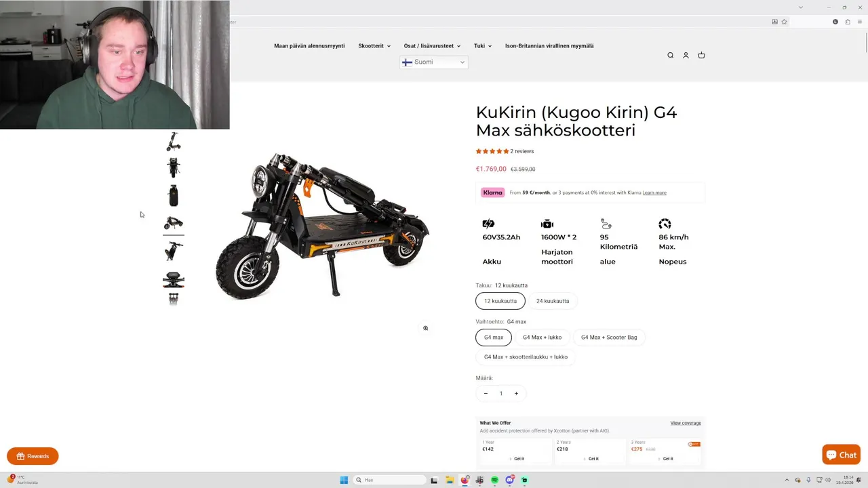Select the underlined folded-scooter thumbnail
This screenshot has width=868, height=488.
click(x=174, y=223)
